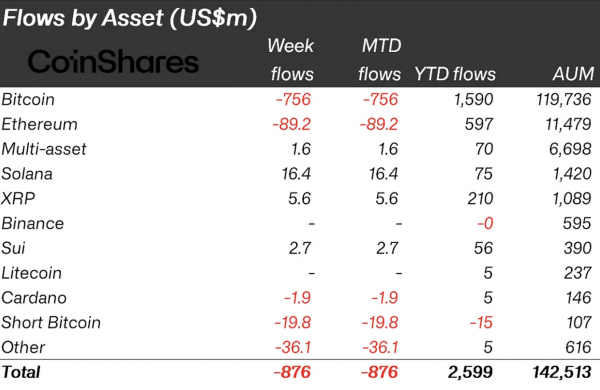The width and height of the screenshot is (600, 390).
Task: Click the Binance row label
Action: [33, 223]
